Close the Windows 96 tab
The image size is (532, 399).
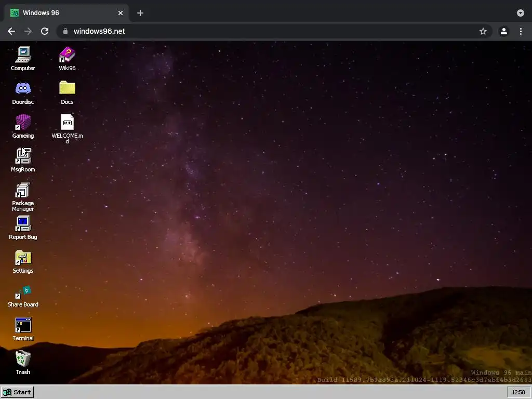pyautogui.click(x=121, y=13)
